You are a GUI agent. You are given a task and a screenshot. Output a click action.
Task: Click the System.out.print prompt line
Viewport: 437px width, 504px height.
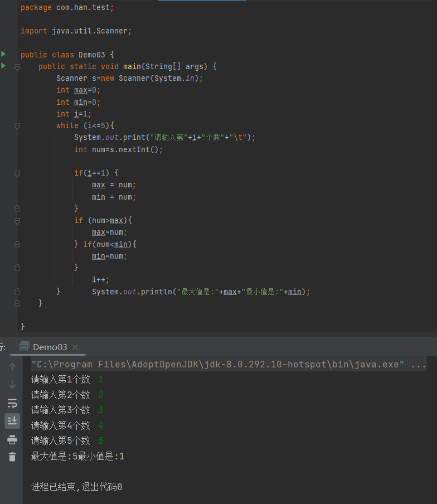165,137
